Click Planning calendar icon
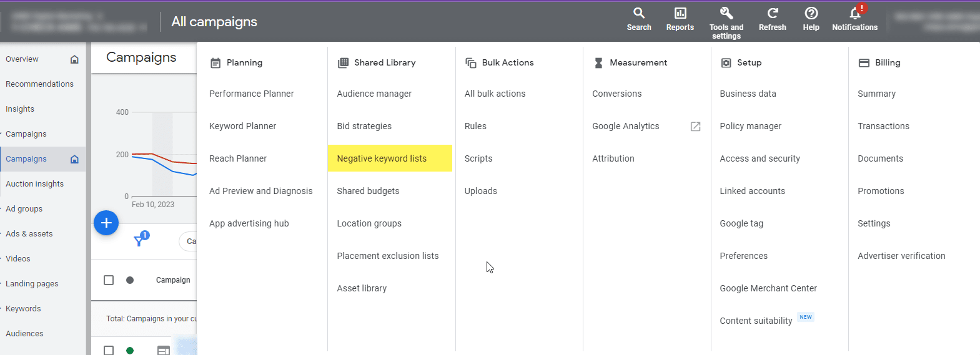The height and width of the screenshot is (355, 980). click(x=215, y=63)
